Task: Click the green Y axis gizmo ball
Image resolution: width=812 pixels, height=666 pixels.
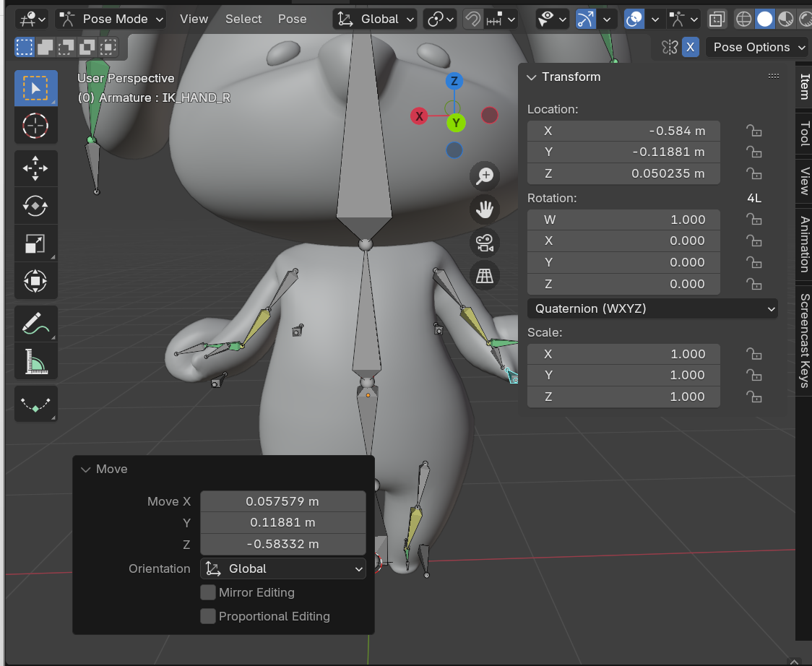Action: [456, 124]
